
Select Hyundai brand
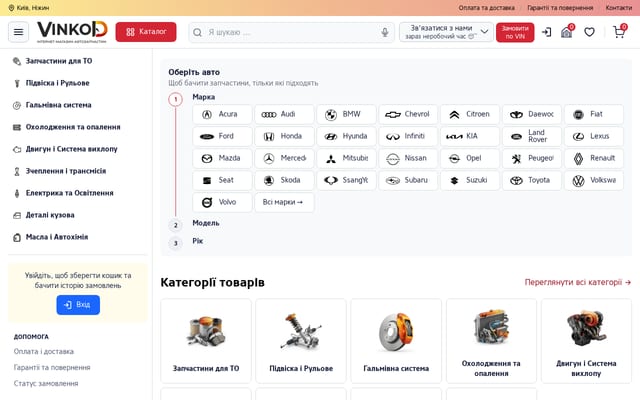[346, 136]
